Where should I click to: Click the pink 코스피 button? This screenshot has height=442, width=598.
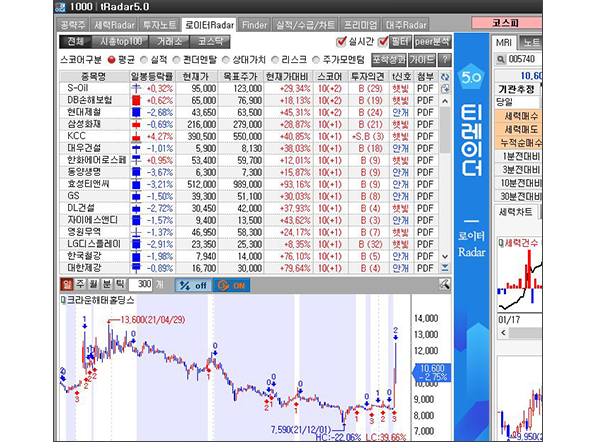[x=506, y=23]
